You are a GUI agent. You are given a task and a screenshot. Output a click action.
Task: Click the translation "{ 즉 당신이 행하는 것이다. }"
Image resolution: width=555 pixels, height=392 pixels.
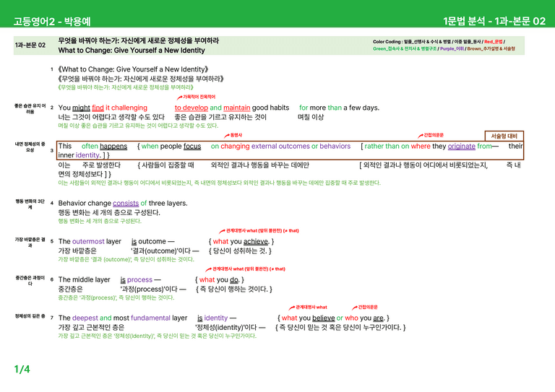234,289
